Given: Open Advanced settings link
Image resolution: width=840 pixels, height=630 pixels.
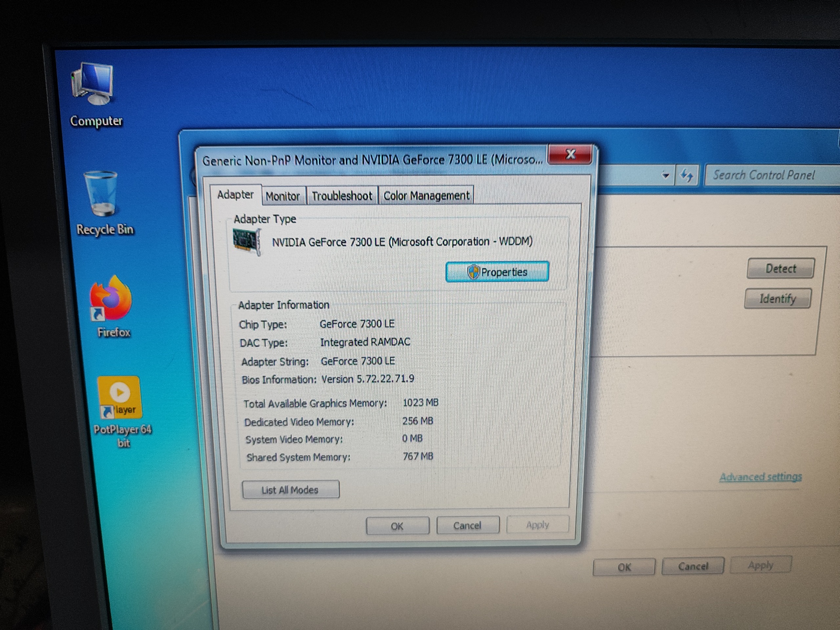Looking at the screenshot, I should click(760, 476).
